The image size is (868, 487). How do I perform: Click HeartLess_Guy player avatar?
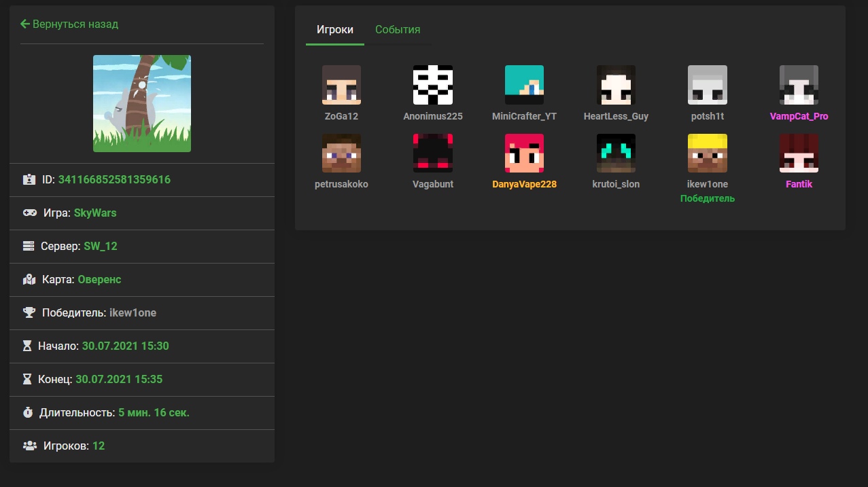[616, 85]
